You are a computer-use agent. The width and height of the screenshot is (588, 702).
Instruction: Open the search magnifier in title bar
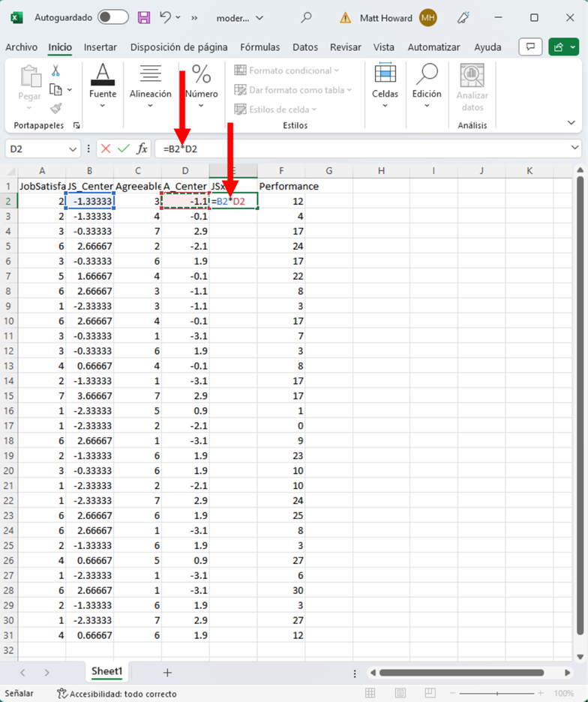306,17
